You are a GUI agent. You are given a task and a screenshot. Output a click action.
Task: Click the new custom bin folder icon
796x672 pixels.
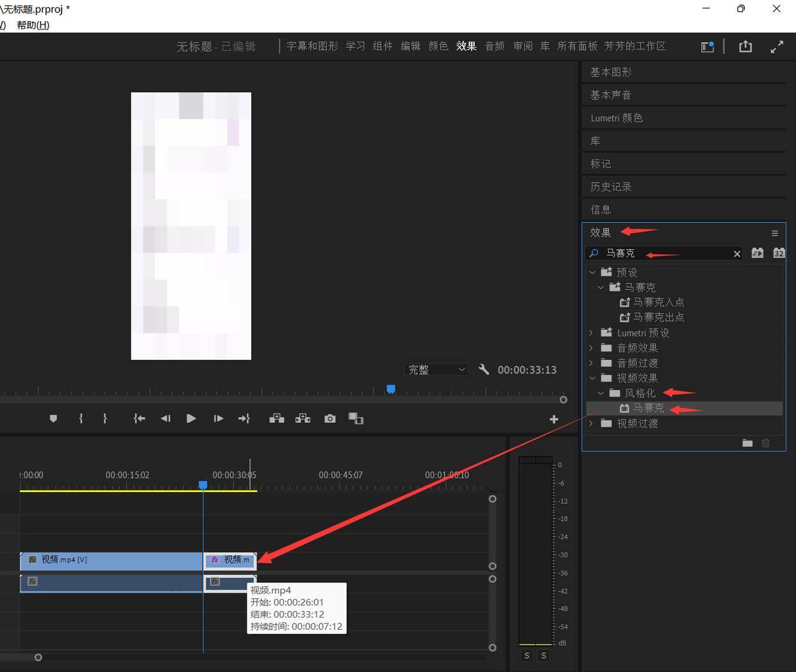click(x=747, y=443)
